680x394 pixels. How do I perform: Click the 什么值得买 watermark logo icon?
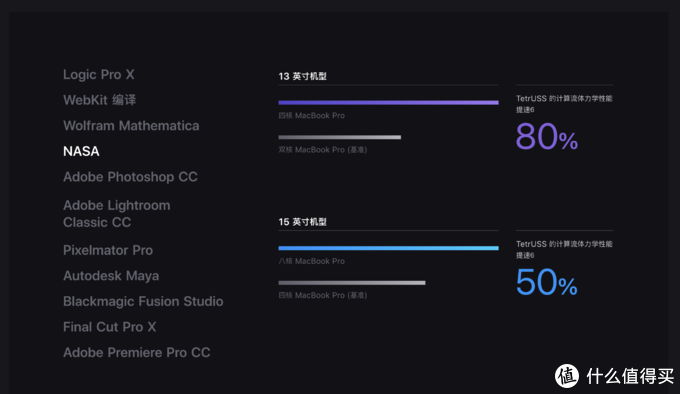567,376
